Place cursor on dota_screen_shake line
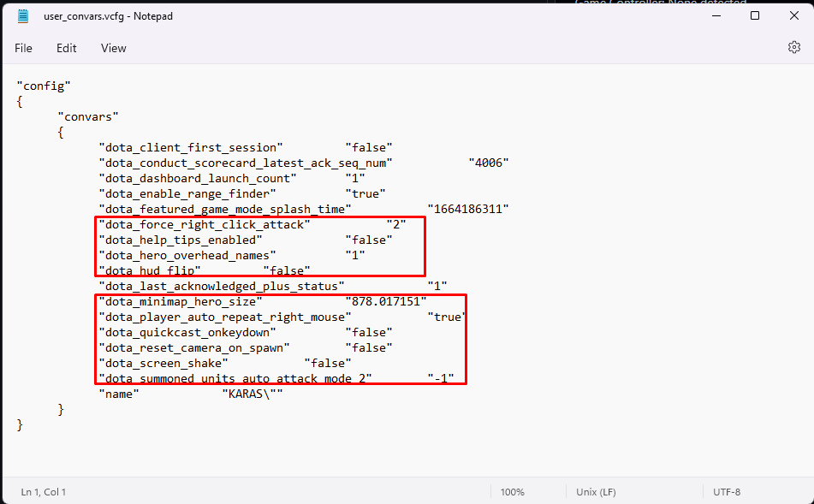 coord(163,363)
